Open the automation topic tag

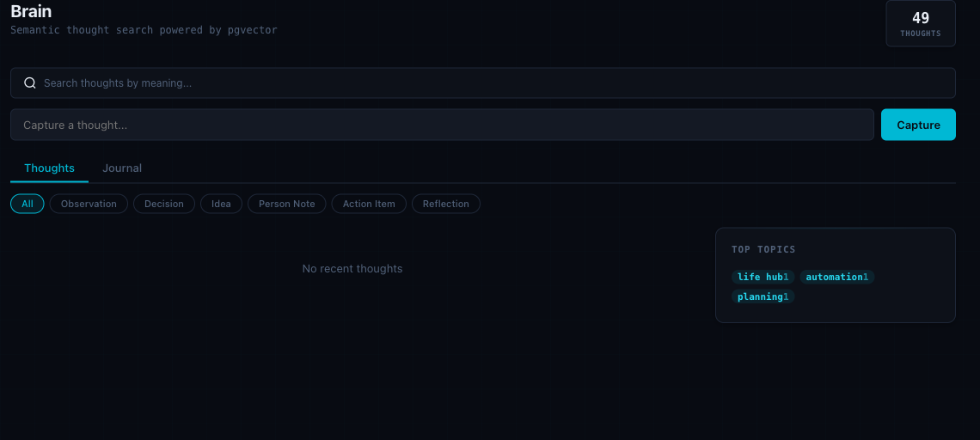tap(837, 277)
